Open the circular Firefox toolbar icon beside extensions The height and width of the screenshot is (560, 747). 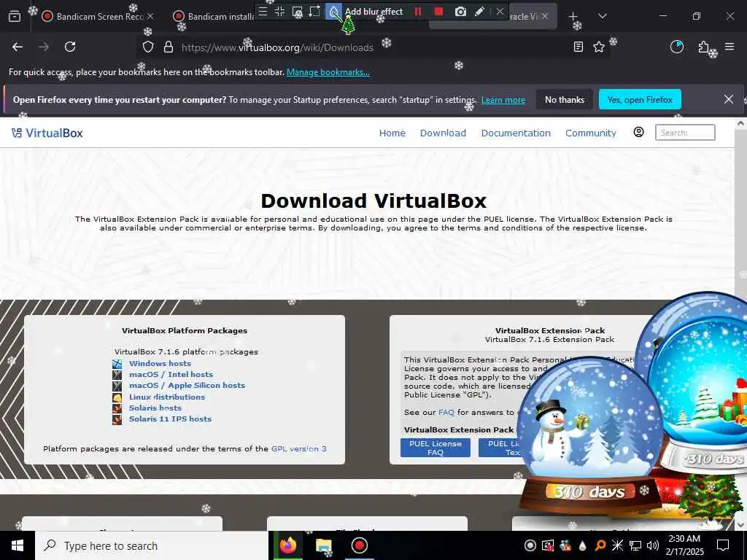tap(677, 47)
